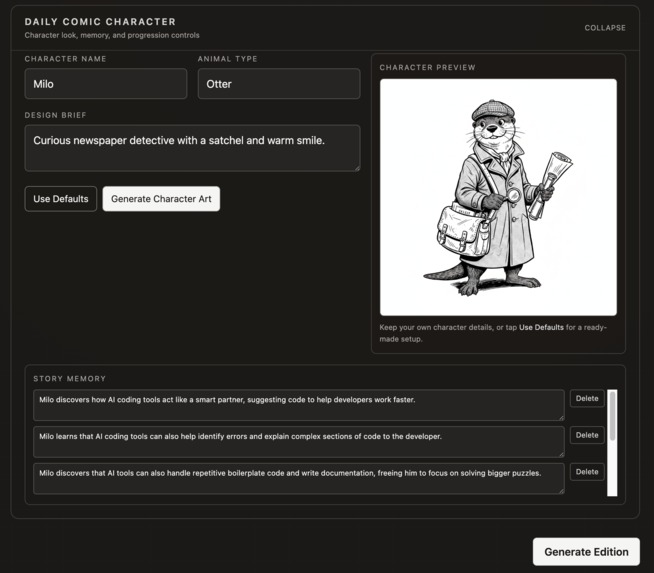The width and height of the screenshot is (654, 573).
Task: Click the 'Character Name' field label
Action: click(x=65, y=59)
